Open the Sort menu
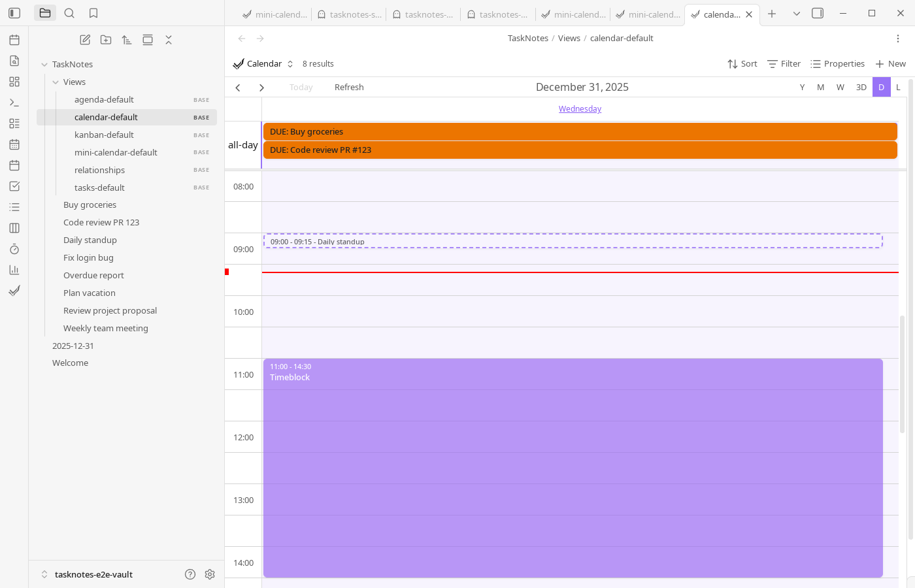This screenshot has width=915, height=588. tap(742, 64)
